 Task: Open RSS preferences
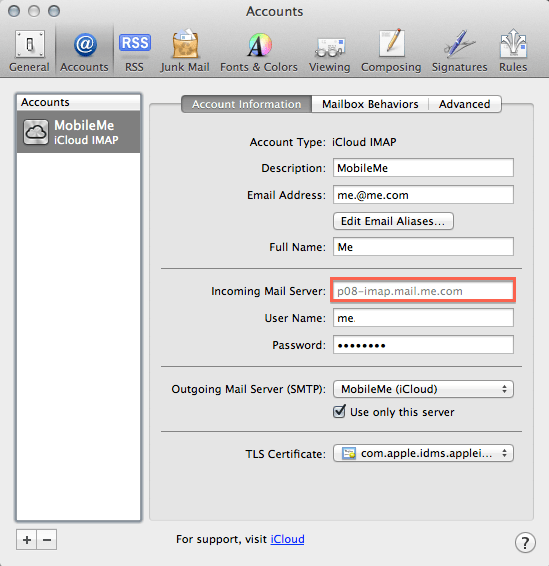pyautogui.click(x=134, y=51)
